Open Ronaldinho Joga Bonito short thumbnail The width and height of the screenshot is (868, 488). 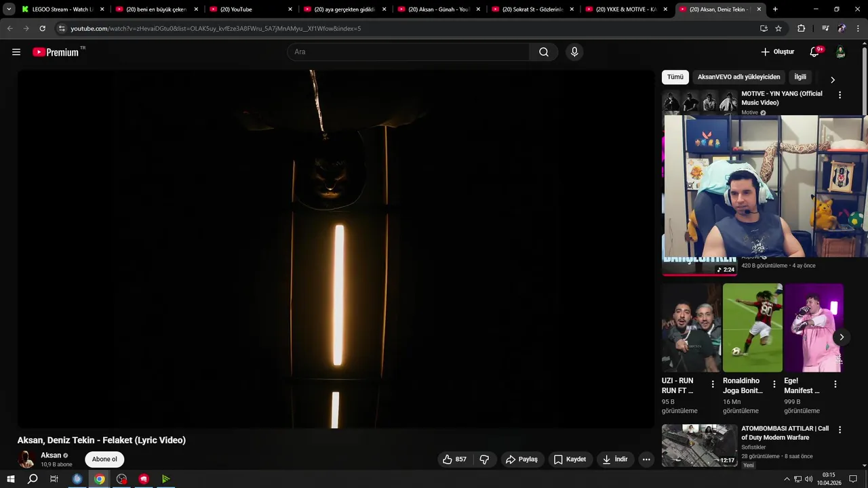pos(753,327)
